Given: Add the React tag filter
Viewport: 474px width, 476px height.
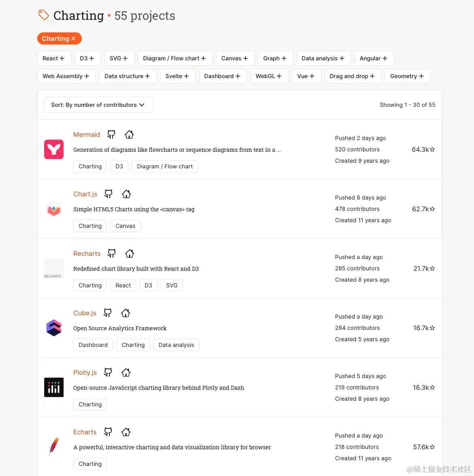Looking at the screenshot, I should point(54,58).
